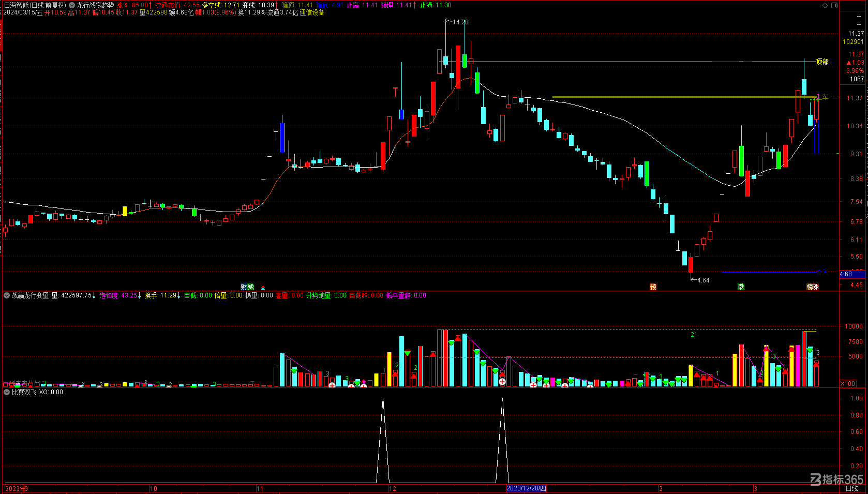Click the green 21 count label in volume panel
The height and width of the screenshot is (494, 868).
[694, 335]
